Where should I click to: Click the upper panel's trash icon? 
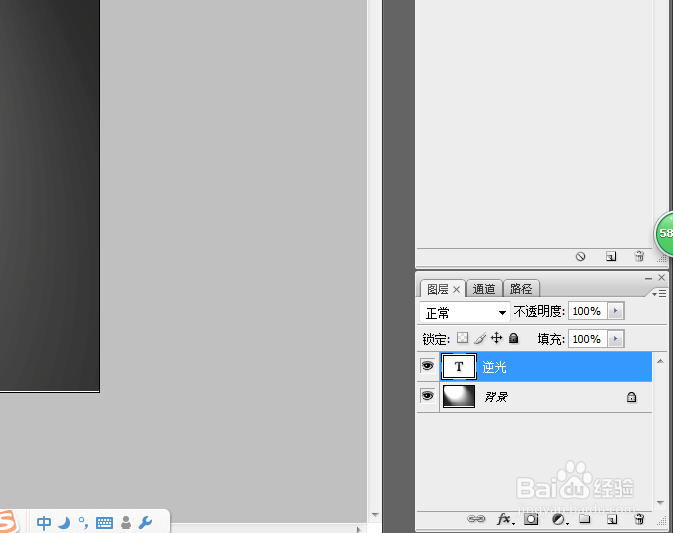click(639, 256)
